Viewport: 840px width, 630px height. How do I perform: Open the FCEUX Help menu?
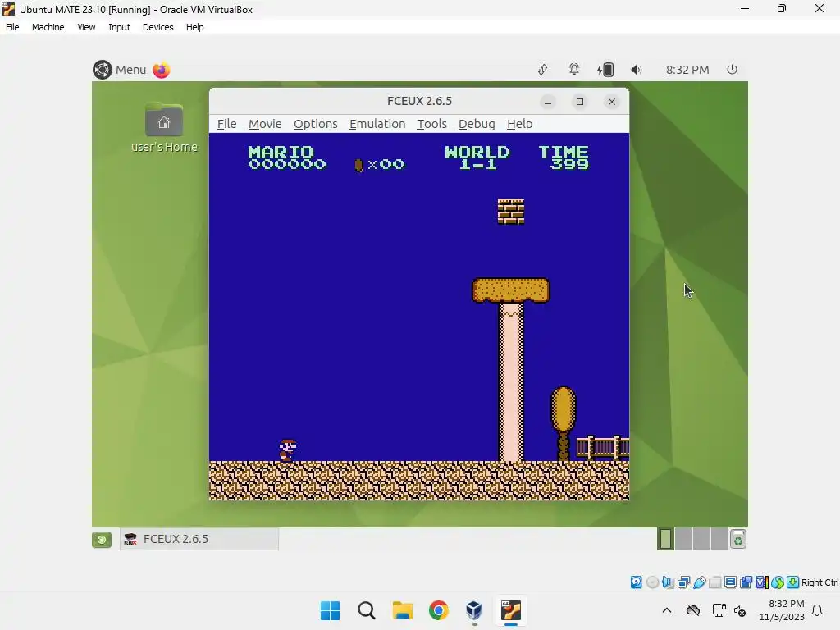click(x=519, y=124)
